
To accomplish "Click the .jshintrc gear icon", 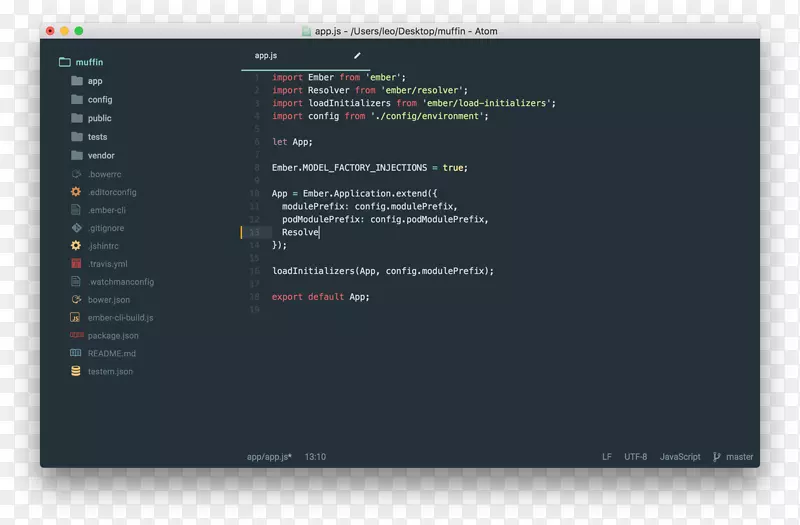I will pos(76,246).
